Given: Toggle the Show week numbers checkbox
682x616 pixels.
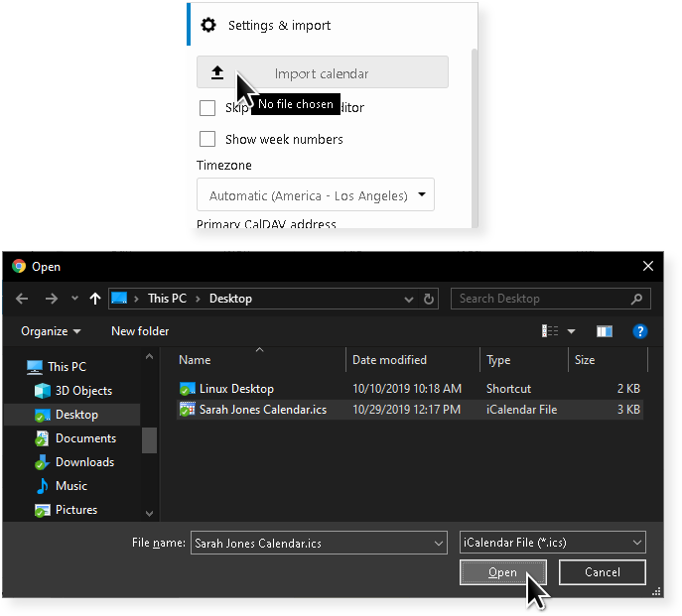Looking at the screenshot, I should [x=207, y=139].
